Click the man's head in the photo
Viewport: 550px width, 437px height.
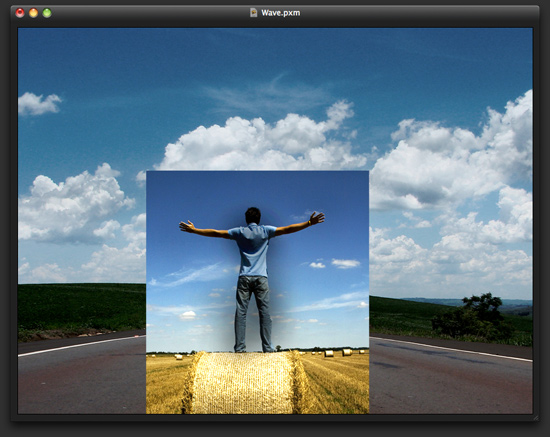pyautogui.click(x=253, y=215)
